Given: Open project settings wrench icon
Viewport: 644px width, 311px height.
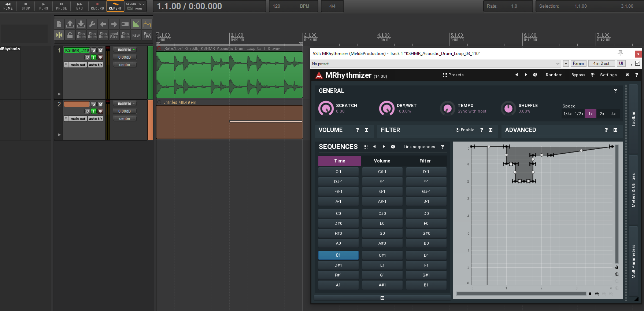Looking at the screenshot, I should [x=92, y=24].
